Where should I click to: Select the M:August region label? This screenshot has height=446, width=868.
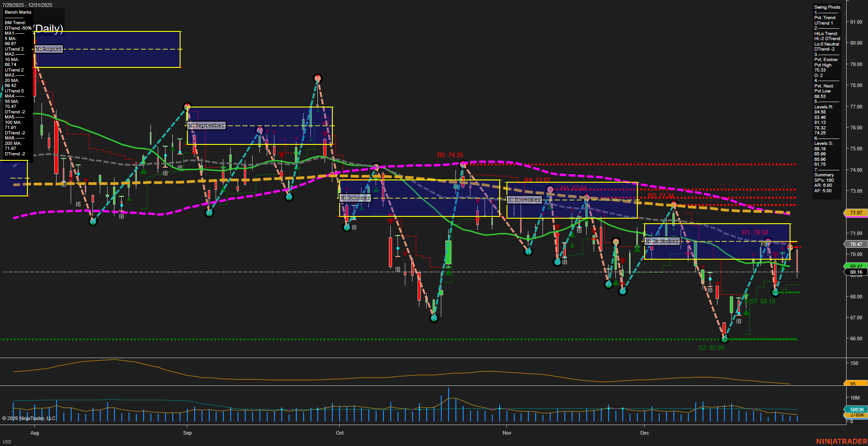point(49,48)
